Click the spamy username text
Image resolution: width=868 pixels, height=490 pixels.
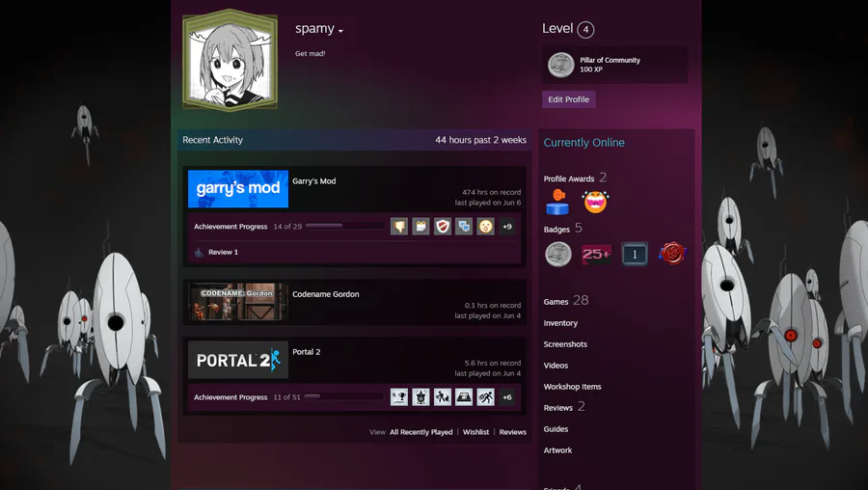pyautogui.click(x=314, y=28)
